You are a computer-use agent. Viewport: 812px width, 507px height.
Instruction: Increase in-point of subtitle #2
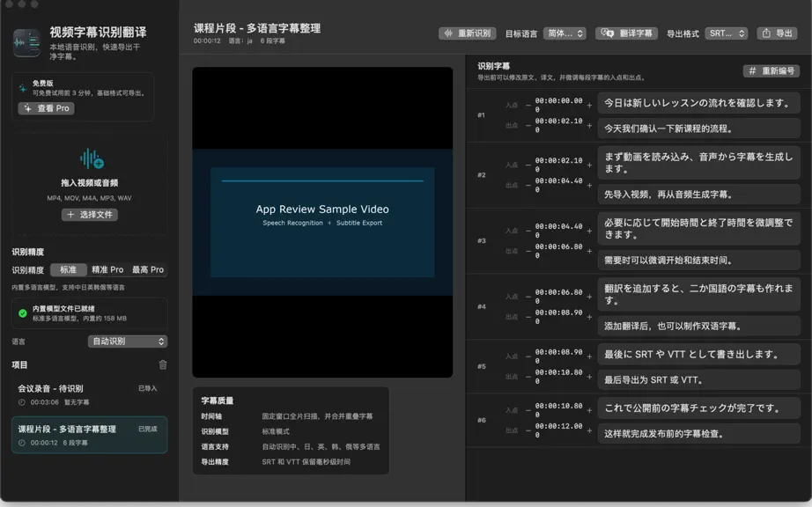pos(589,165)
